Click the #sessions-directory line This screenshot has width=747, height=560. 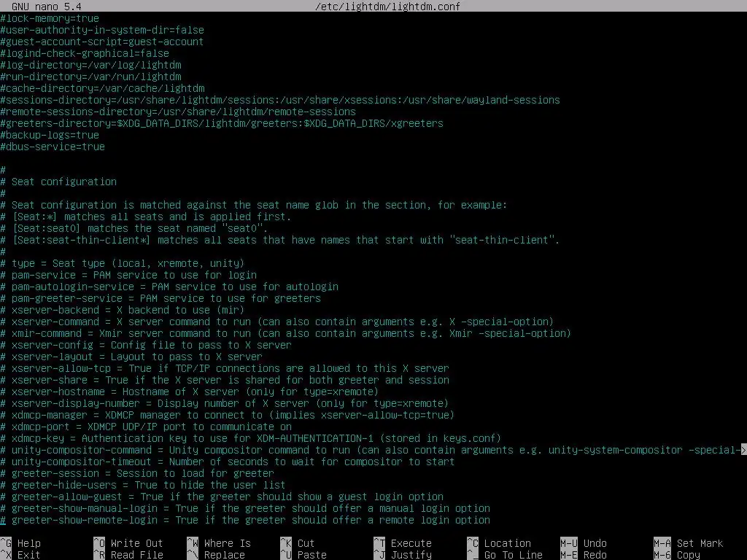point(280,100)
